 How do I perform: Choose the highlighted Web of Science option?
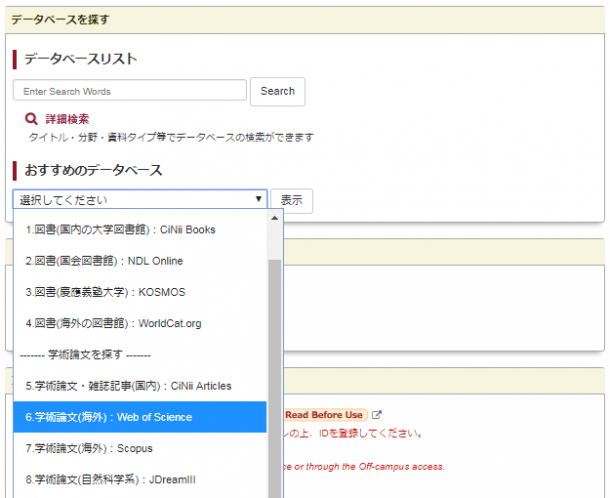point(109,417)
